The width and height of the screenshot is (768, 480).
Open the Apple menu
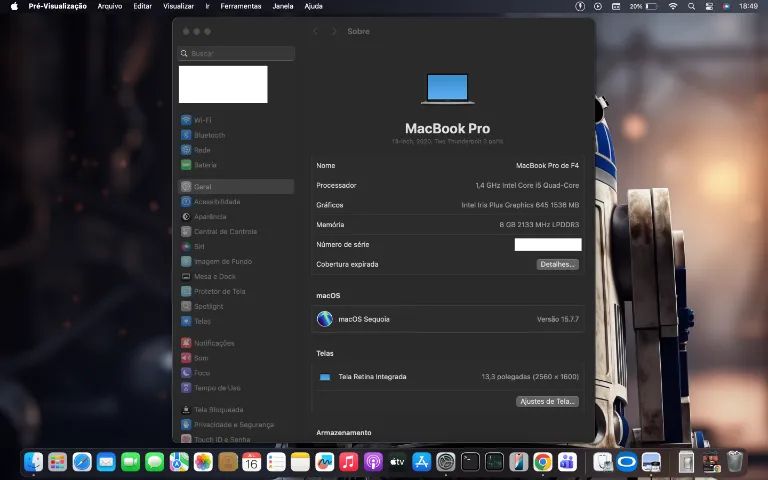[x=14, y=6]
